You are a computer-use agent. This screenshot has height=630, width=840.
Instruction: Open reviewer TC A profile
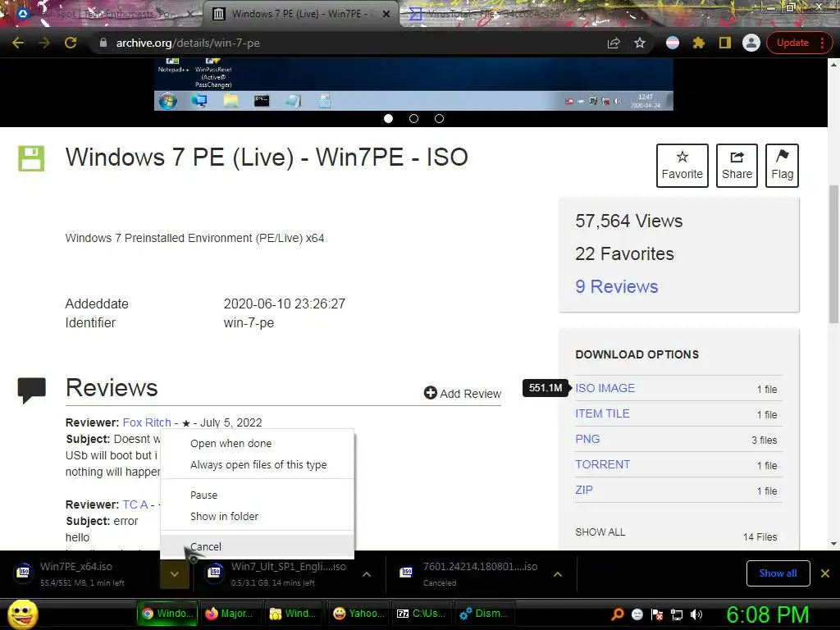pyautogui.click(x=135, y=504)
